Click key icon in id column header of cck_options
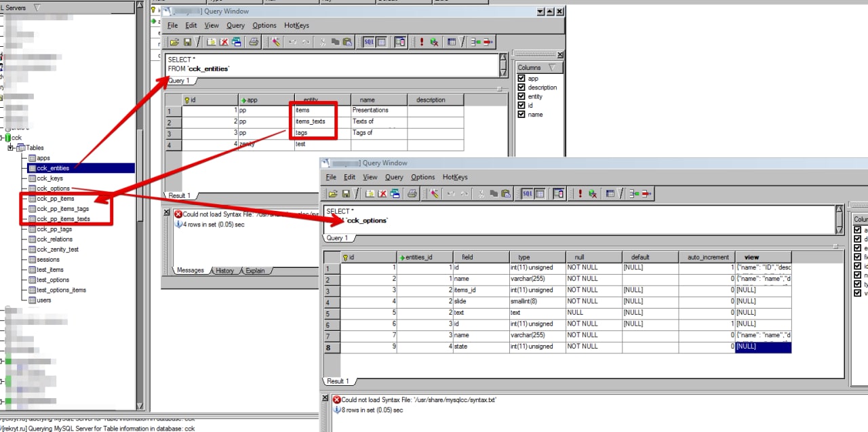Image resolution: width=868 pixels, height=432 pixels. coord(345,257)
